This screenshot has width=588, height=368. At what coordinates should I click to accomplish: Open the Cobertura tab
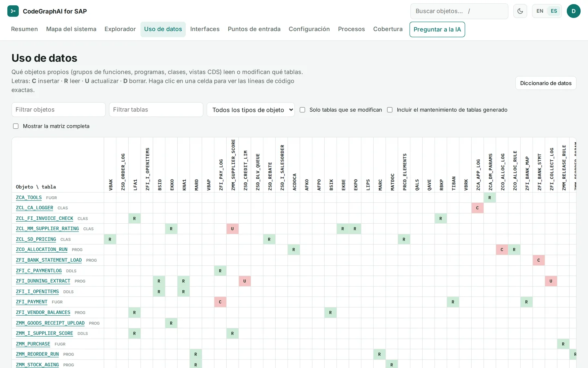click(x=388, y=29)
